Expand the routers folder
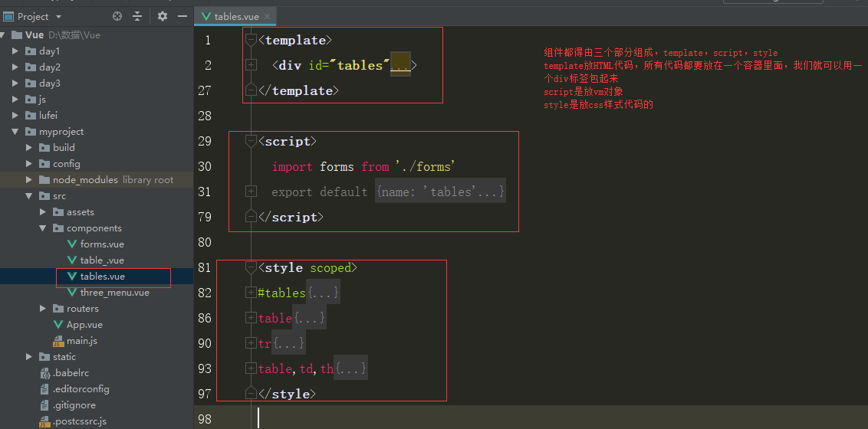The image size is (868, 429). [43, 309]
